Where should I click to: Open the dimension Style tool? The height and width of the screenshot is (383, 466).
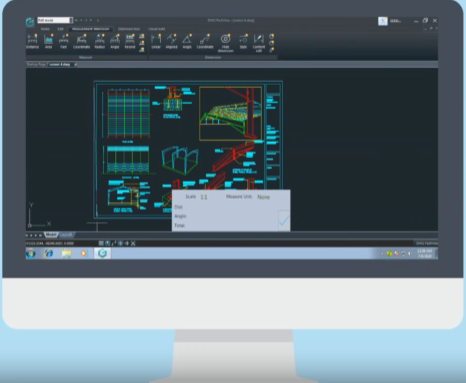tap(243, 42)
